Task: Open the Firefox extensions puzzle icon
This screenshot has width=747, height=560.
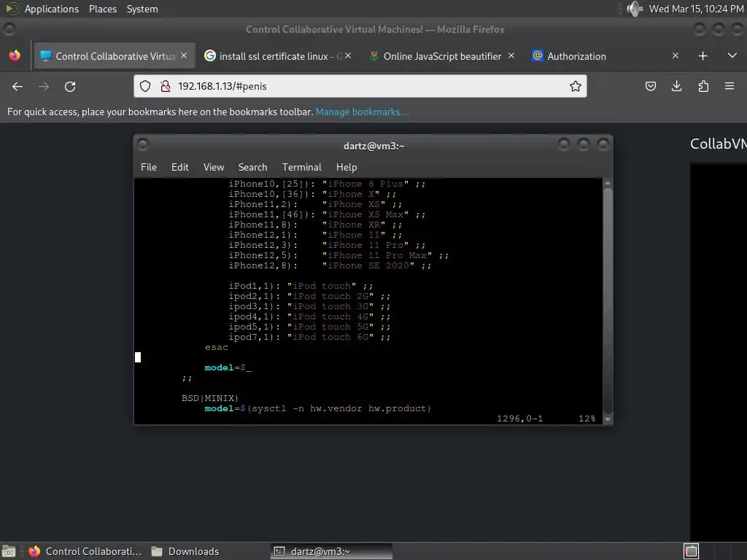Action: (703, 86)
